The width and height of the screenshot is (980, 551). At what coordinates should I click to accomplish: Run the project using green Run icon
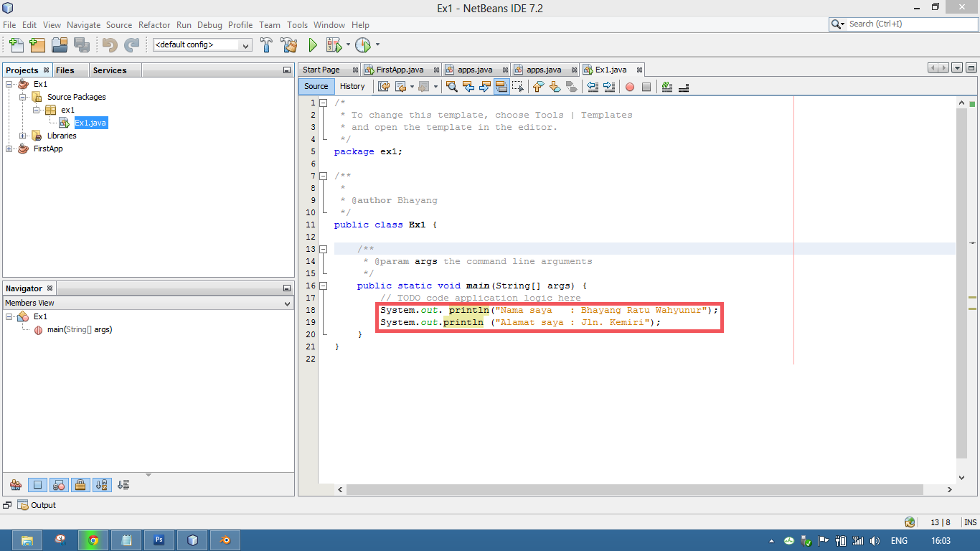point(312,44)
